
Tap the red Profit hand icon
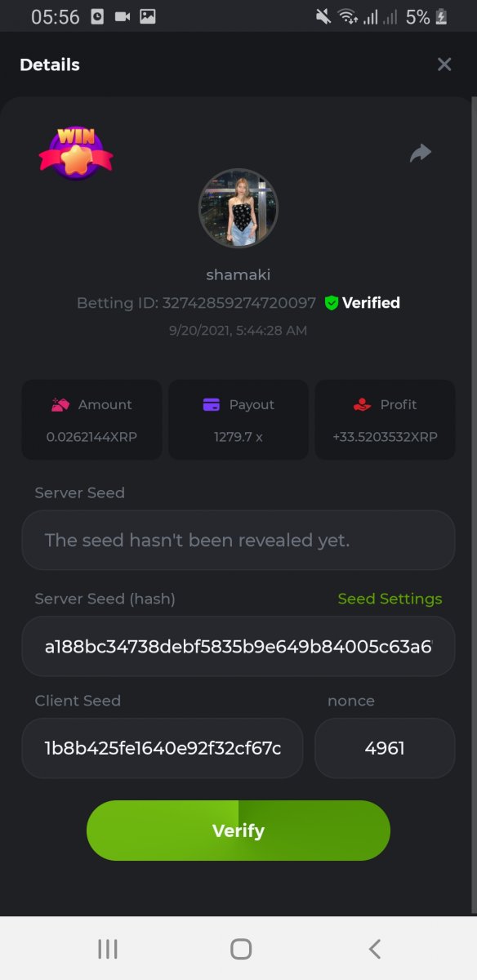tap(362, 404)
